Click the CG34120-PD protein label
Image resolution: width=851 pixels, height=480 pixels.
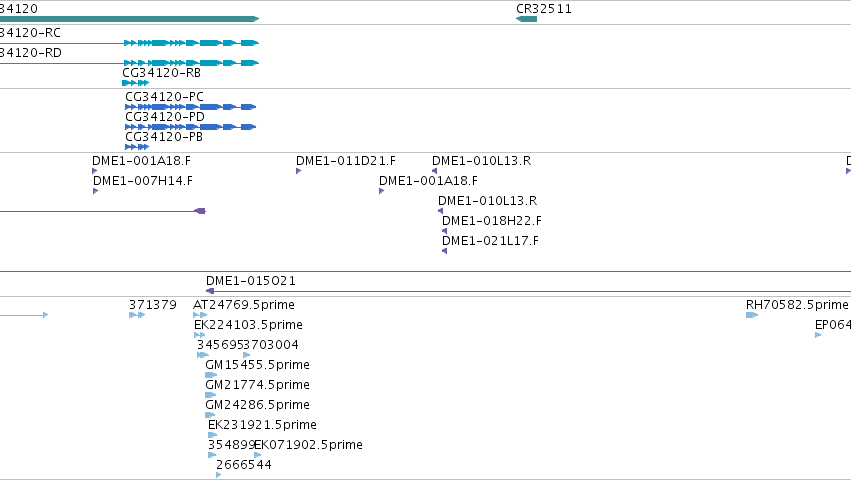tap(165, 117)
